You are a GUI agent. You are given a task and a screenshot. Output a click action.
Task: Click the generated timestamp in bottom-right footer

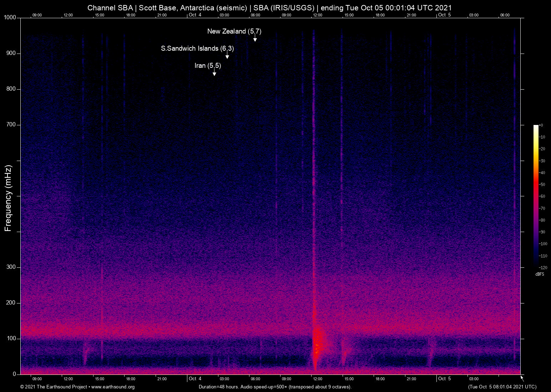tap(502, 387)
